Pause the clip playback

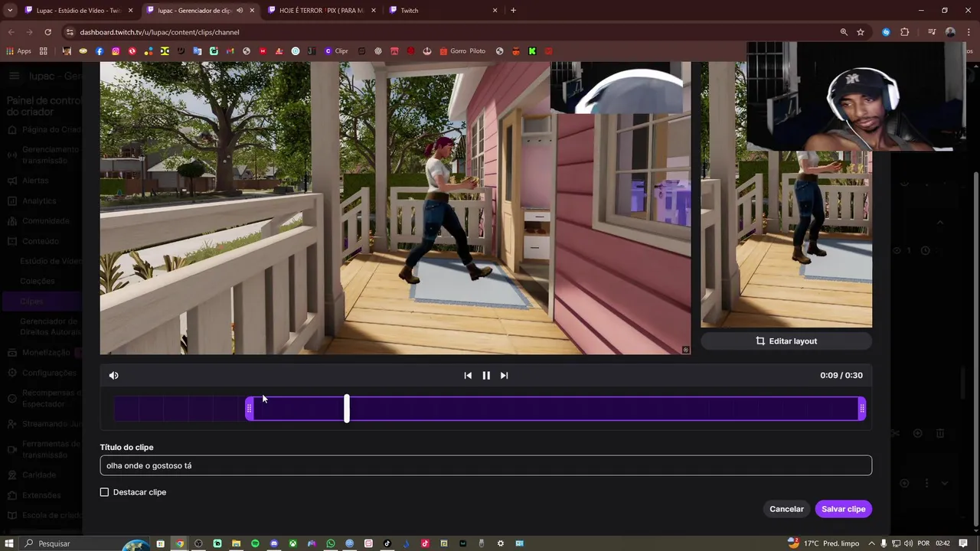(486, 375)
